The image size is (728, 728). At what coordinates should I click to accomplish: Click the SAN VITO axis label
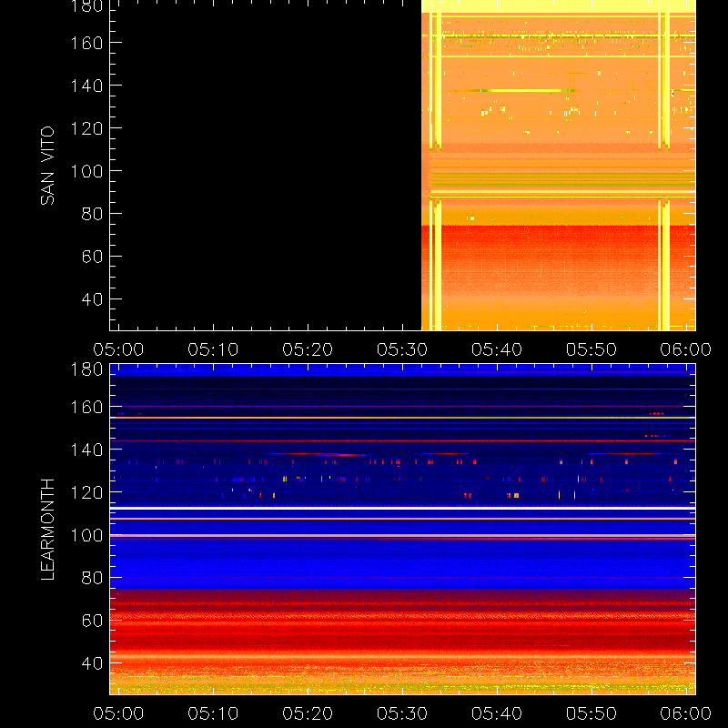tap(47, 166)
